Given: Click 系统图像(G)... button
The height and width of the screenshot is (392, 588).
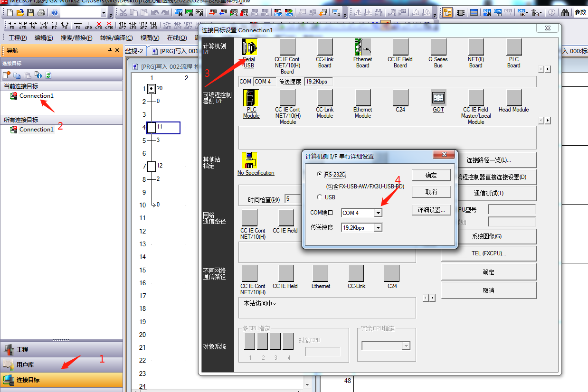Looking at the screenshot, I should 489,236.
